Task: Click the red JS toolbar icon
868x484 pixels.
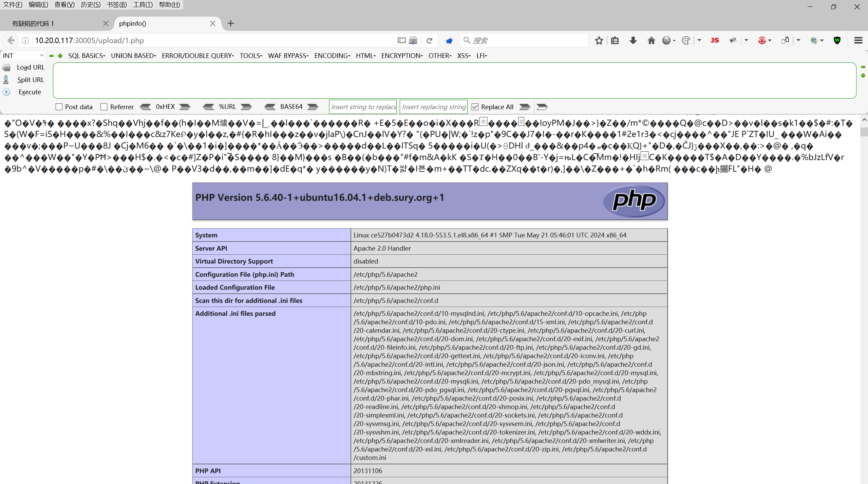Action: 715,41
